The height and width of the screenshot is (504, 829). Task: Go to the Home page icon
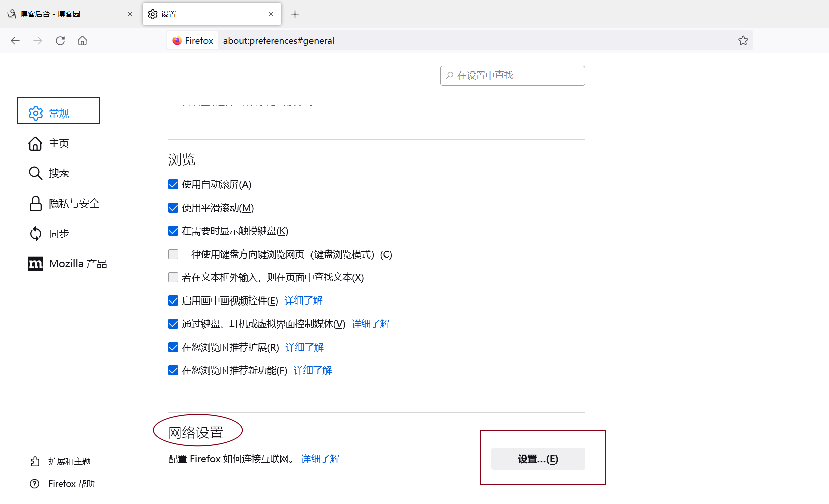pos(82,41)
